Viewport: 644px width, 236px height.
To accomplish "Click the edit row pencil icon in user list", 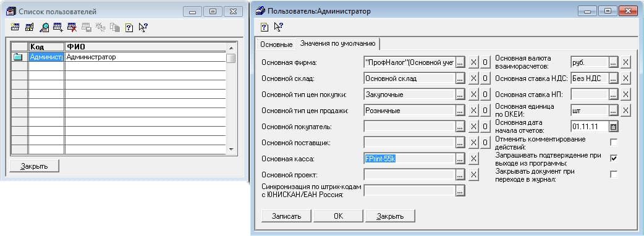I will pyautogui.click(x=30, y=28).
